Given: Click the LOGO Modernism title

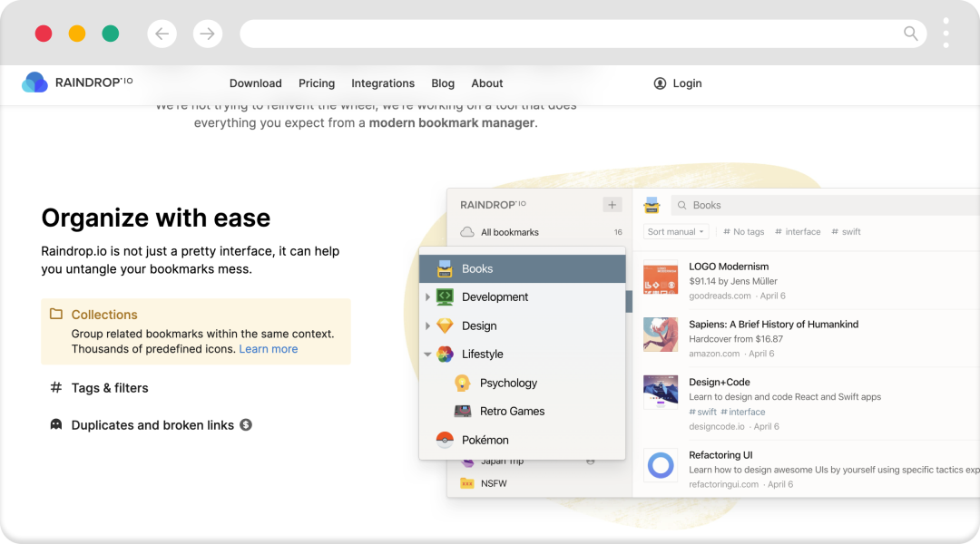Looking at the screenshot, I should point(729,267).
